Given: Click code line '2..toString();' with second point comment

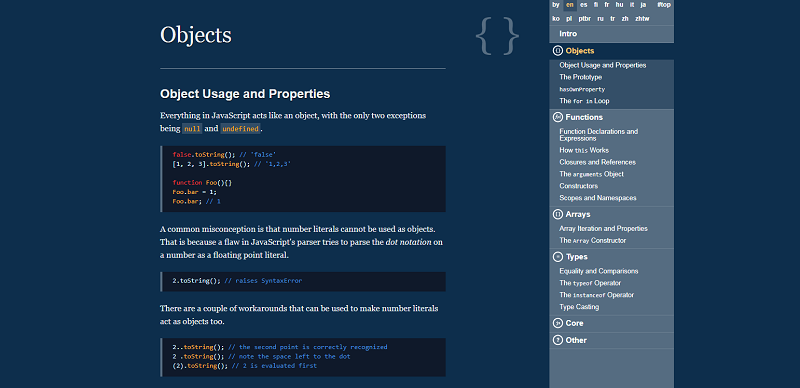Looking at the screenshot, I should click(x=280, y=347).
